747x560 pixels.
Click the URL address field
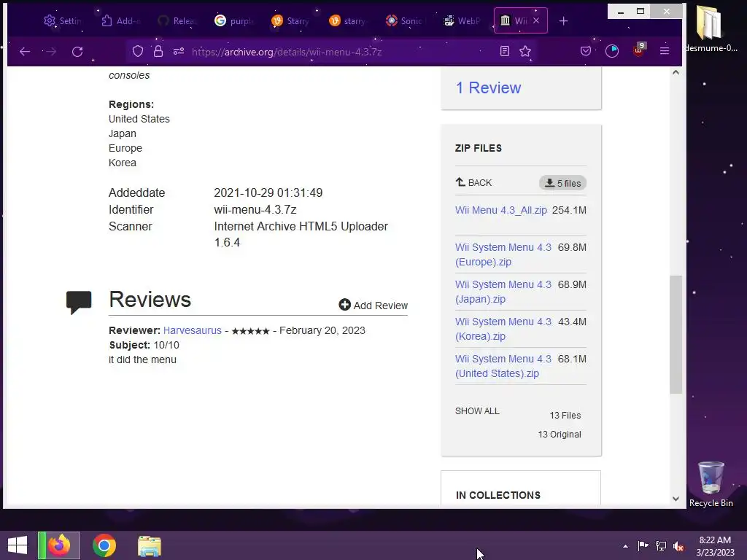(x=333, y=52)
